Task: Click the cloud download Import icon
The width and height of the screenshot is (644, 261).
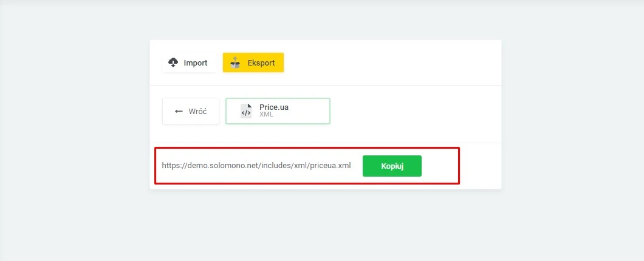Action: pos(173,63)
